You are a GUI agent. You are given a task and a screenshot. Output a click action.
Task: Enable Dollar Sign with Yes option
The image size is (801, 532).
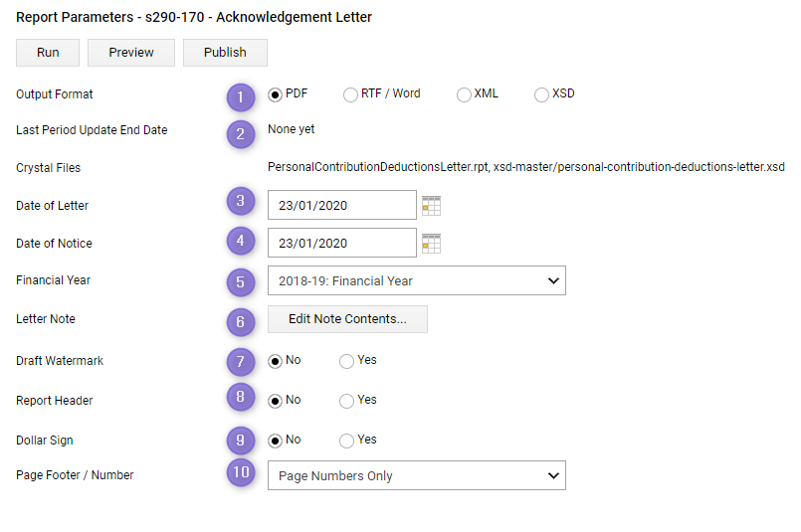pos(346,441)
